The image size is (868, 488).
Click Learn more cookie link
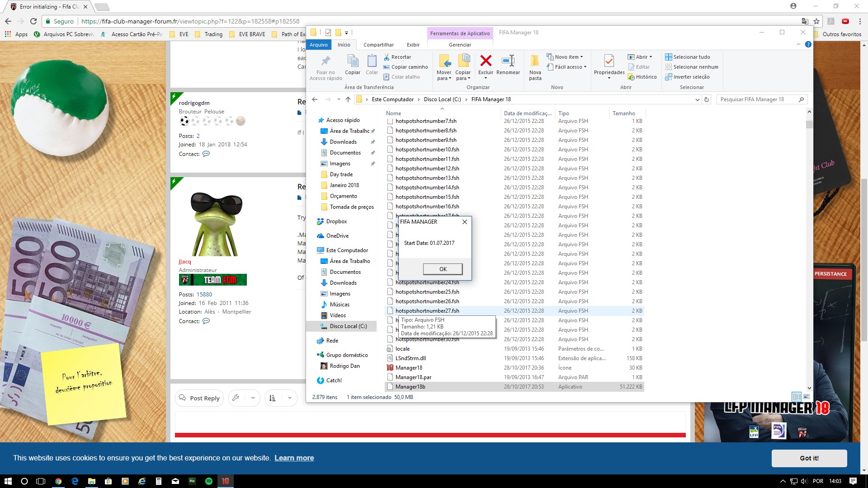[294, 458]
